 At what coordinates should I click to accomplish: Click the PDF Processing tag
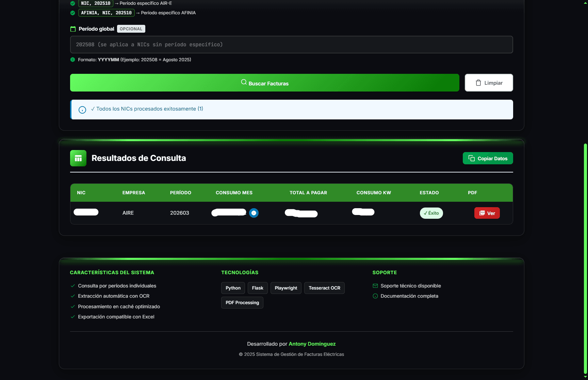[x=242, y=302]
